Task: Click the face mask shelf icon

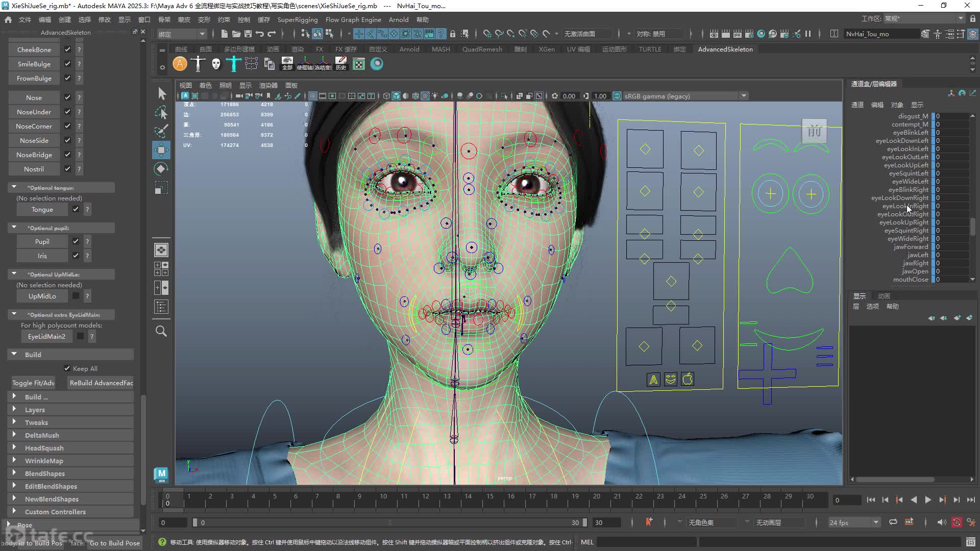Action: click(216, 64)
